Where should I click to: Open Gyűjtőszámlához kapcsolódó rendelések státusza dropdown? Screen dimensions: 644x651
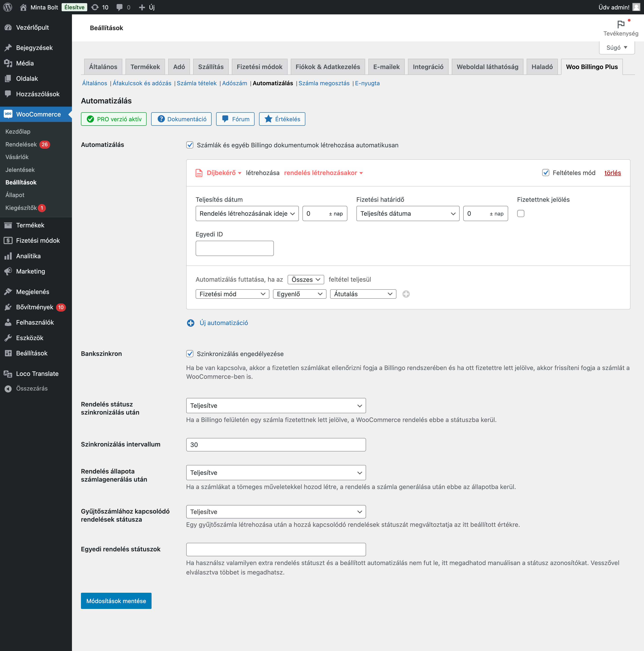[276, 512]
